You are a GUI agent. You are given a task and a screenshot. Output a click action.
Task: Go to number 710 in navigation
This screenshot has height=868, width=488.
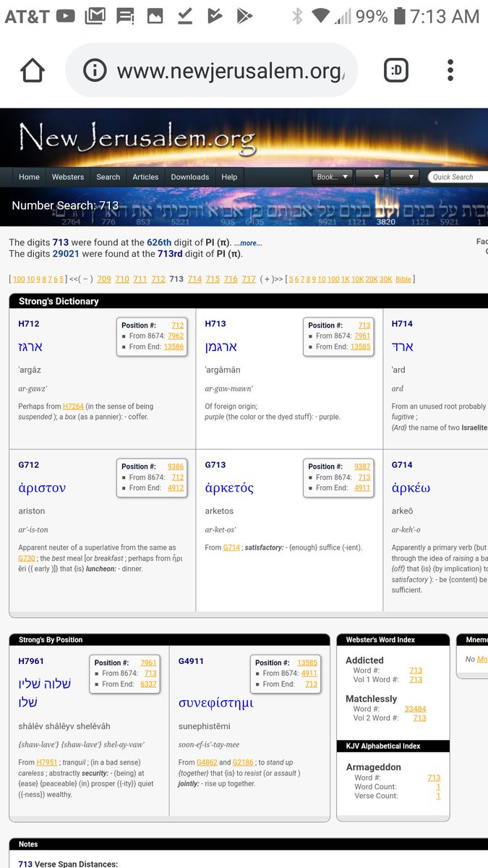(x=122, y=279)
